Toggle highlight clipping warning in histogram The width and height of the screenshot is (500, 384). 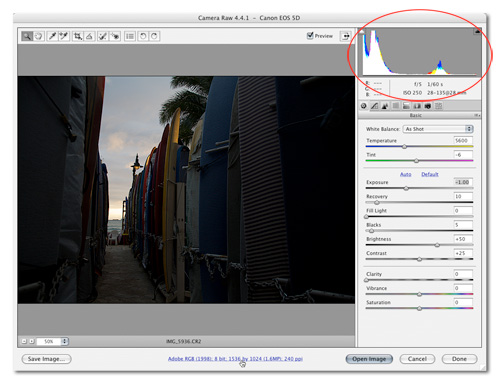coord(478,31)
